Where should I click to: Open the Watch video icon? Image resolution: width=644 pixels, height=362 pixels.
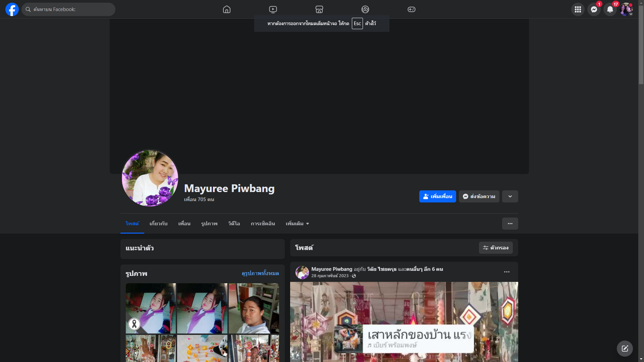[273, 9]
